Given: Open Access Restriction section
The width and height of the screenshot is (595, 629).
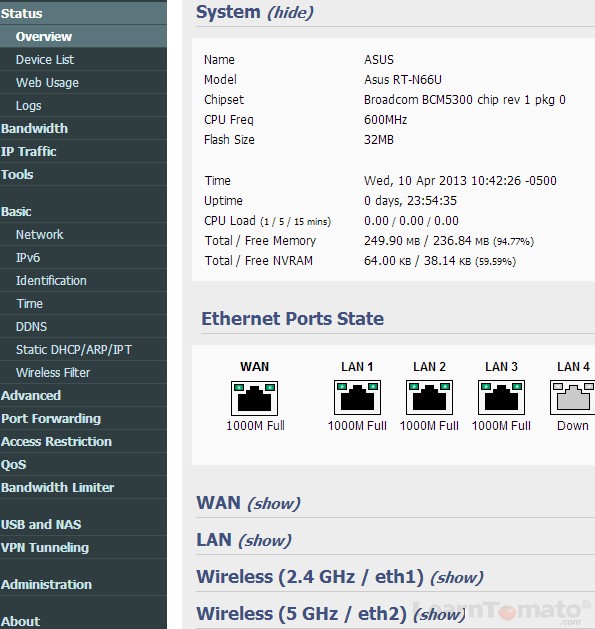Looking at the screenshot, I should point(83,441).
